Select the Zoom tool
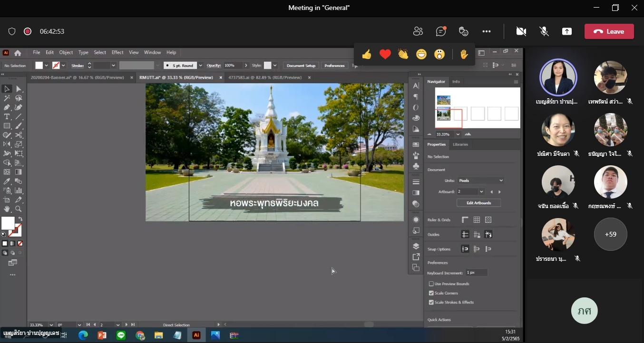Screen dimensions: 644x343 pos(19,209)
